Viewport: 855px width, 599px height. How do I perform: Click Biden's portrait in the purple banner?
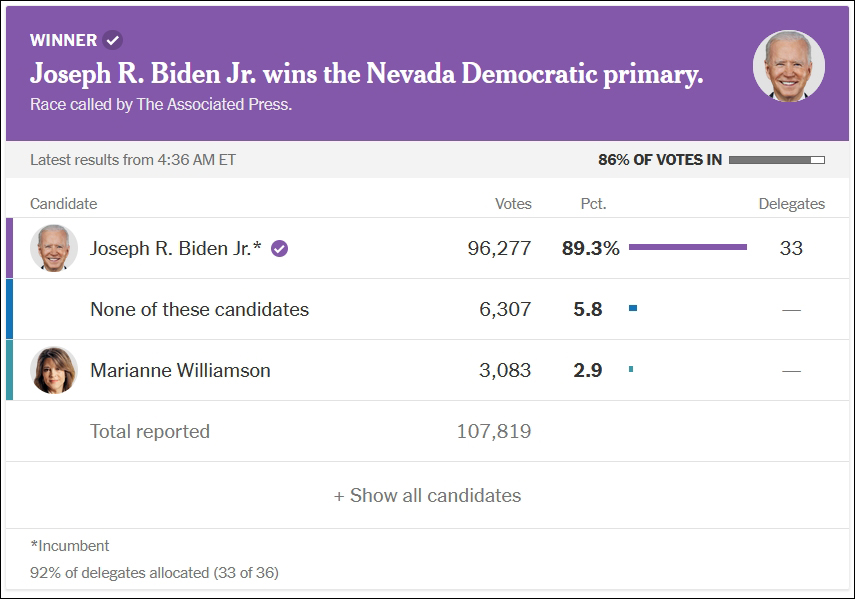click(788, 66)
